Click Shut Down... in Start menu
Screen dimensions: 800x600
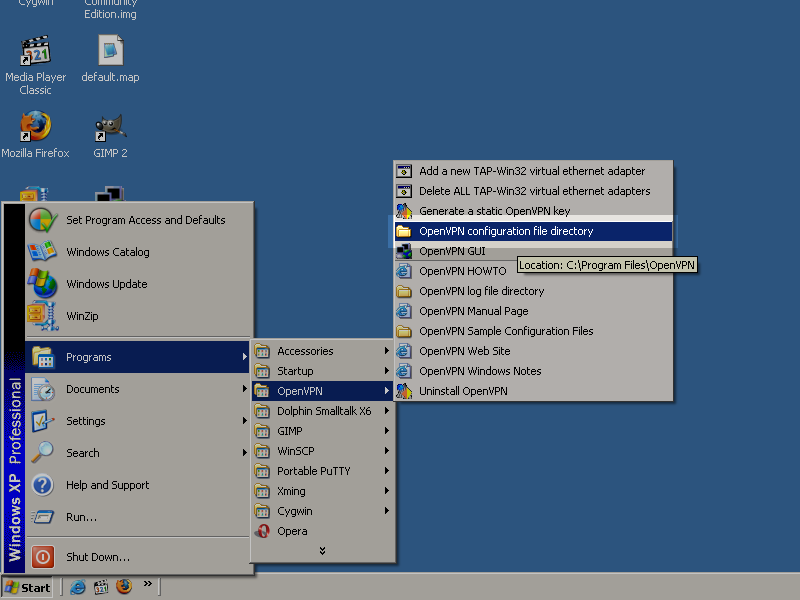[139, 557]
